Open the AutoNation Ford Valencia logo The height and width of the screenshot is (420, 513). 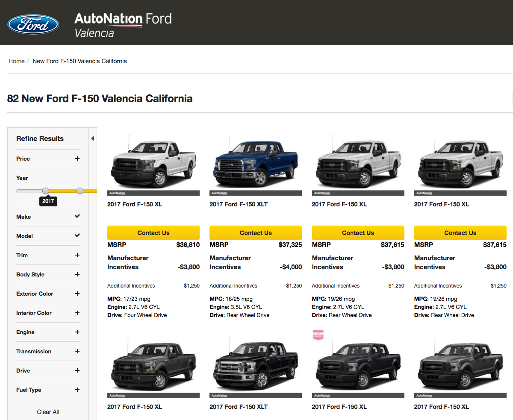[x=123, y=25]
